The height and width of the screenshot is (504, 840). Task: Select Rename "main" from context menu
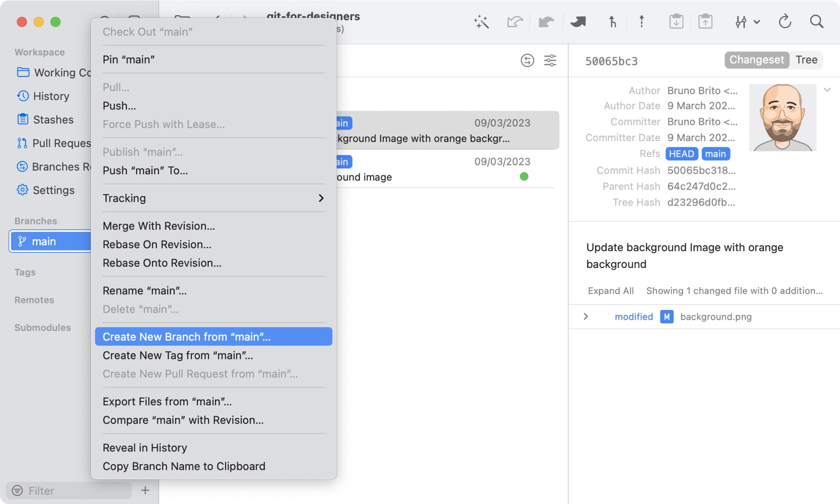(145, 291)
